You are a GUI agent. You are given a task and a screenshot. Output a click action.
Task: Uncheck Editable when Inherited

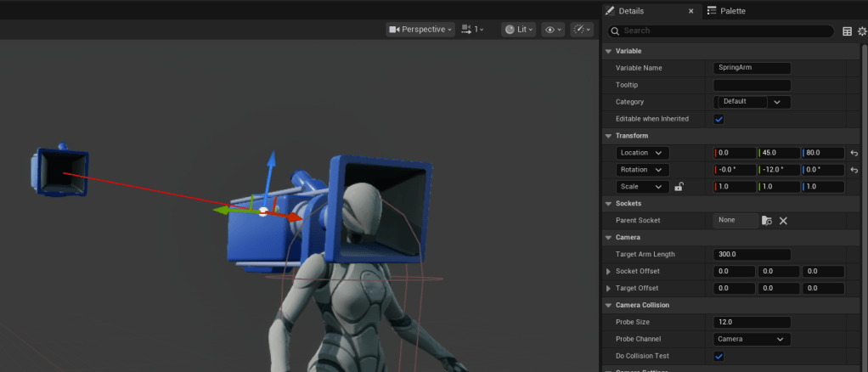(719, 119)
